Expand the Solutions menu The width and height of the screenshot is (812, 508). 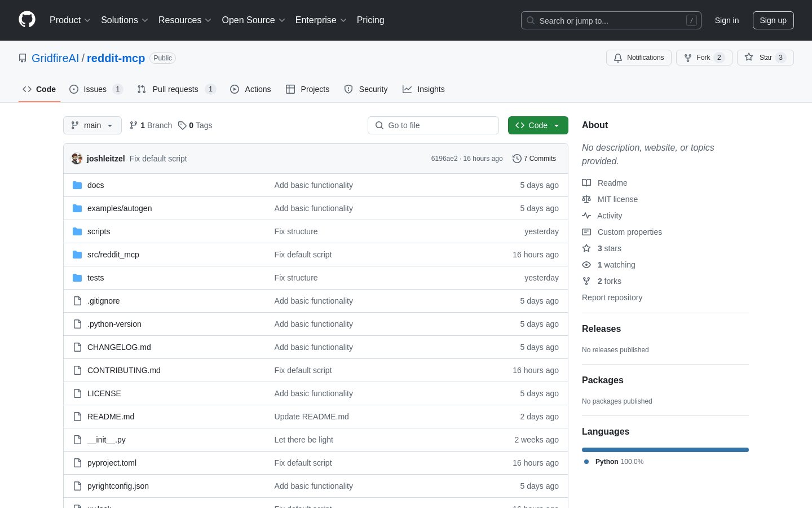(x=125, y=20)
